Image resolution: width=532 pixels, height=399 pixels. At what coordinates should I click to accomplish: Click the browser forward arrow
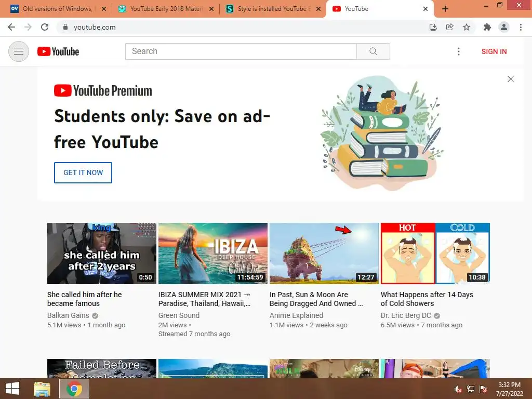point(28,27)
